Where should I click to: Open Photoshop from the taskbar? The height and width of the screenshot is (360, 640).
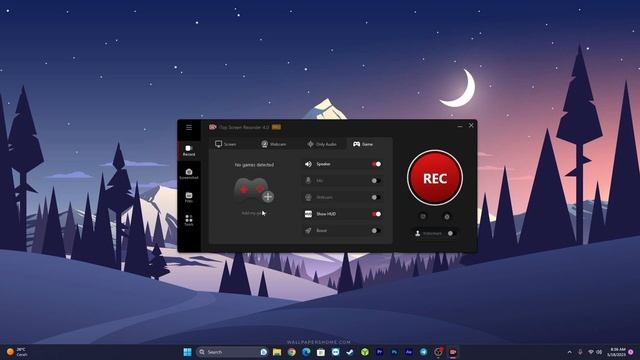tap(394, 352)
